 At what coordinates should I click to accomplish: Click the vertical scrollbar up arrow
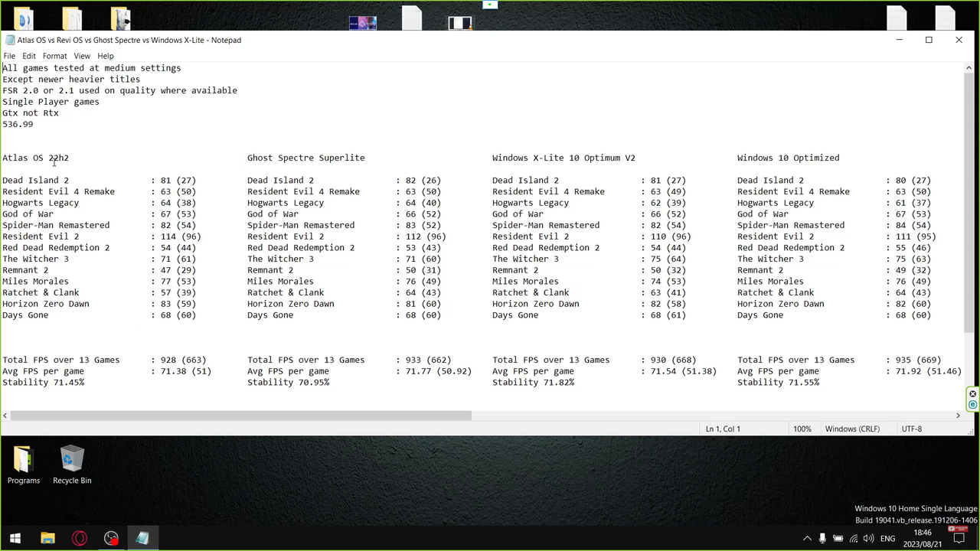[x=969, y=67]
